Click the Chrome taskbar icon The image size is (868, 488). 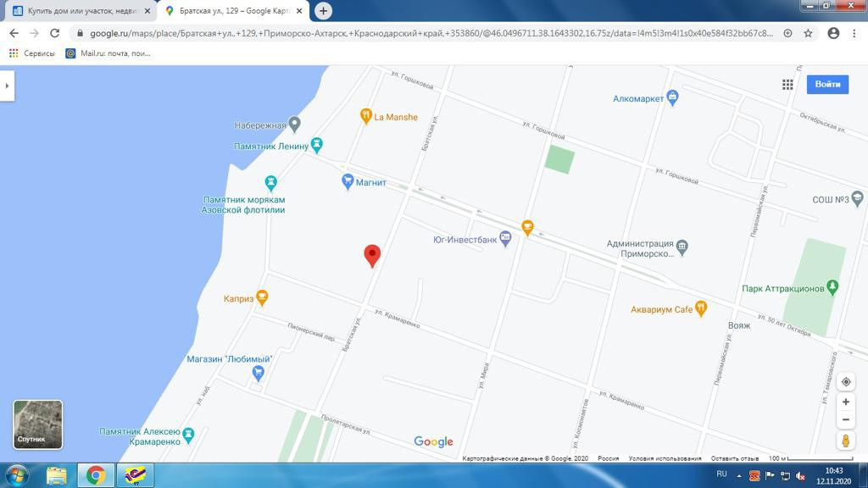pyautogui.click(x=95, y=475)
